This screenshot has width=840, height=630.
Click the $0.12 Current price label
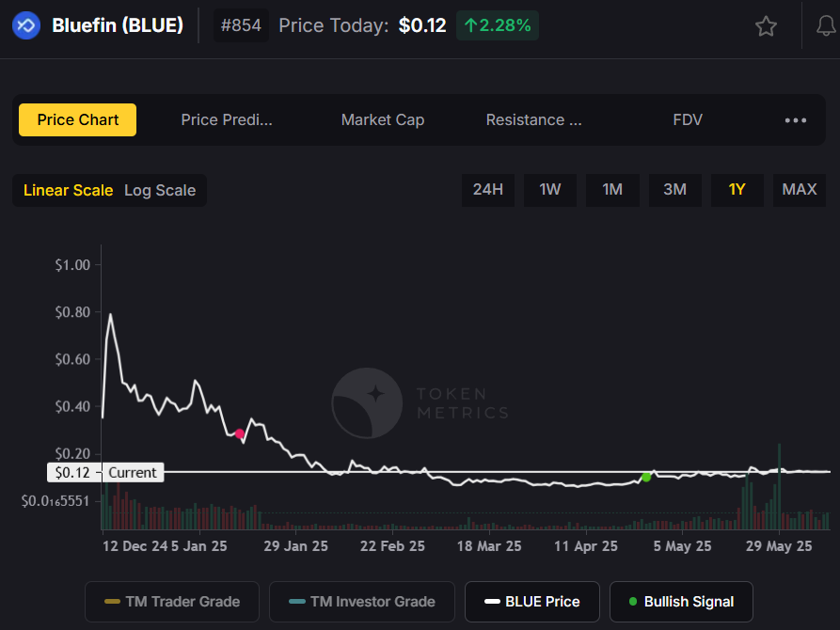[105, 472]
